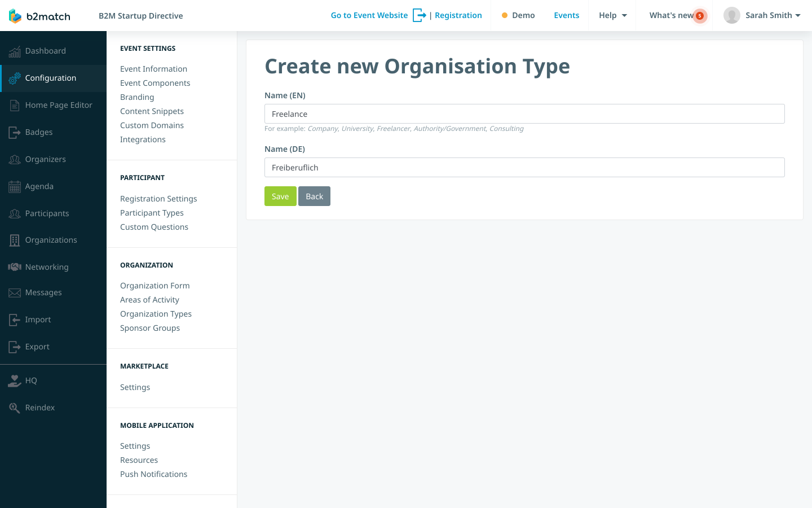The height and width of the screenshot is (508, 812).
Task: Open the Registration link
Action: 458,15
